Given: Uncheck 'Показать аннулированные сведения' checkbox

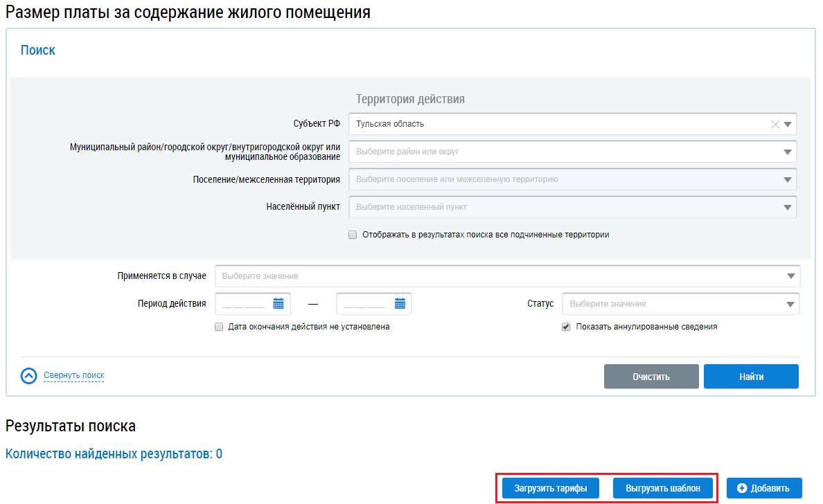Looking at the screenshot, I should click(x=566, y=327).
